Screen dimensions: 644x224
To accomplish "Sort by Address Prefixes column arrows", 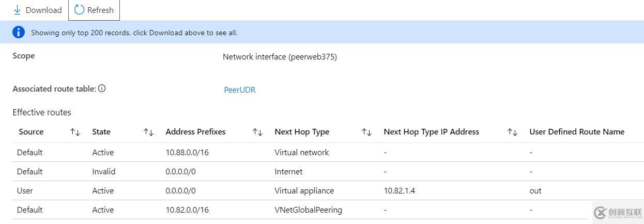I will (x=257, y=132).
